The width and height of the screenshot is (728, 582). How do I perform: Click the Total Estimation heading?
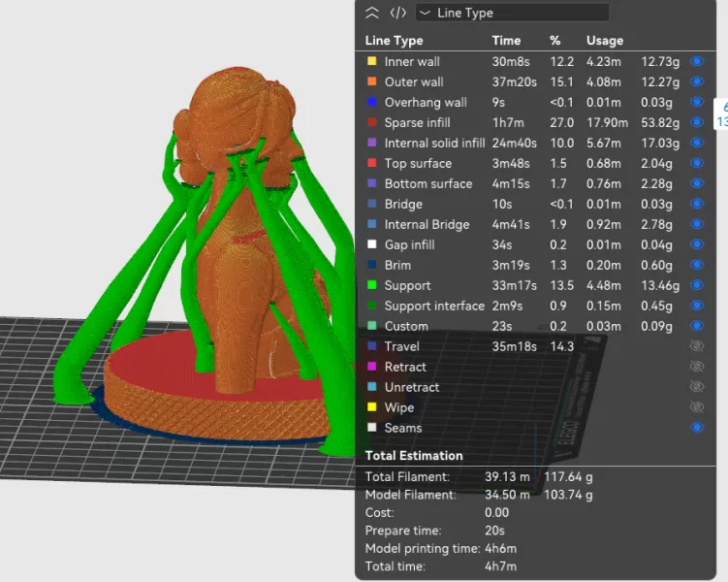pyautogui.click(x=414, y=456)
